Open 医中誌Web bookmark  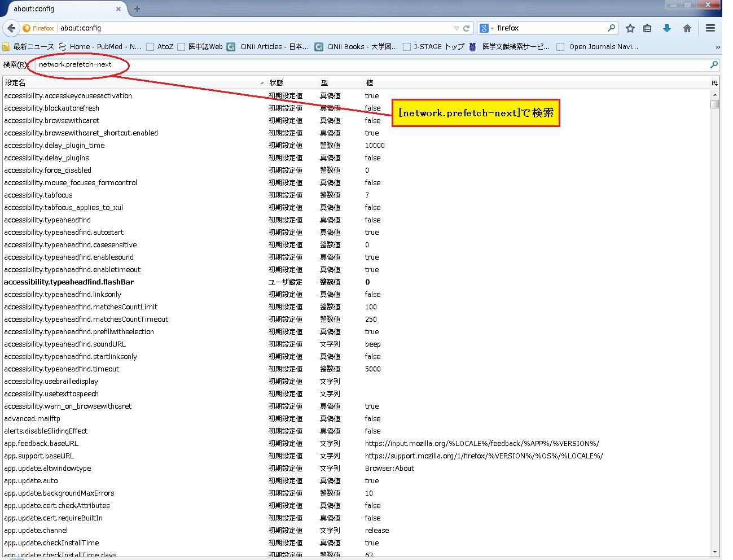click(200, 47)
